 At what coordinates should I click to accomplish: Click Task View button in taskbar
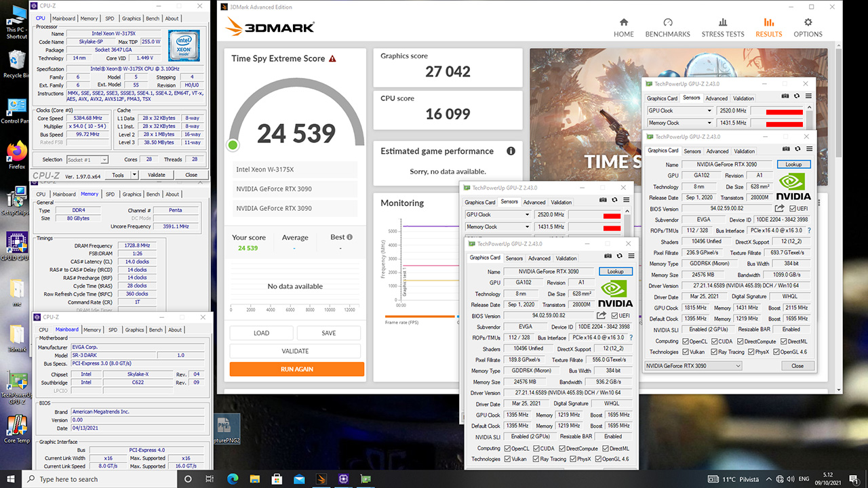tap(210, 479)
